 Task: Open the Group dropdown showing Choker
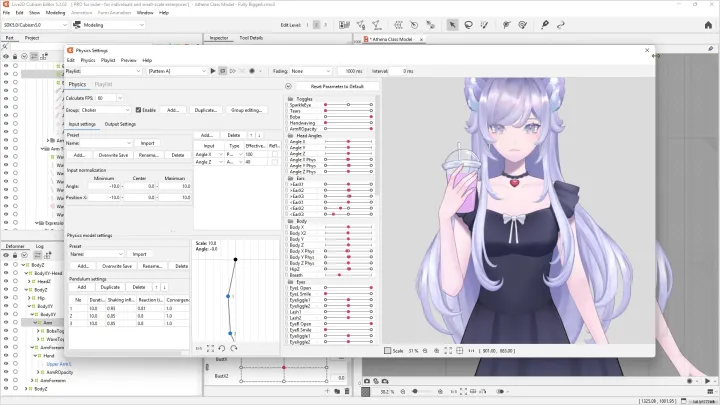coord(105,110)
